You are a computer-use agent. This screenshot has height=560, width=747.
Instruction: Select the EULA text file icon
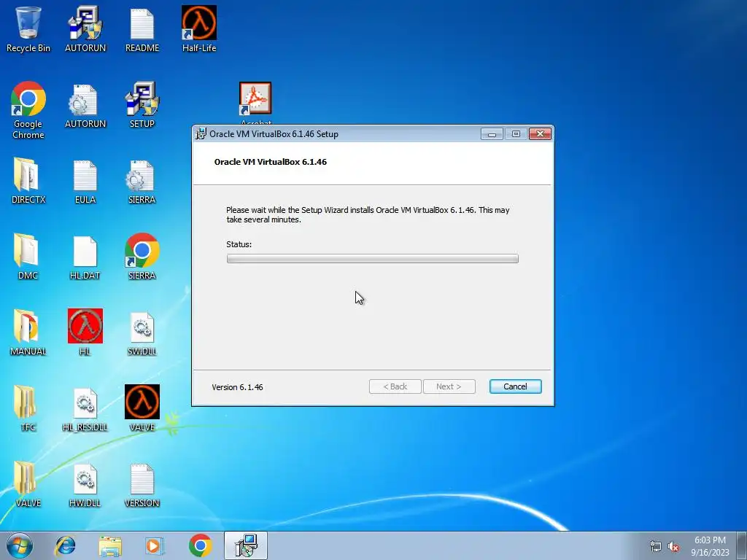[85, 181]
